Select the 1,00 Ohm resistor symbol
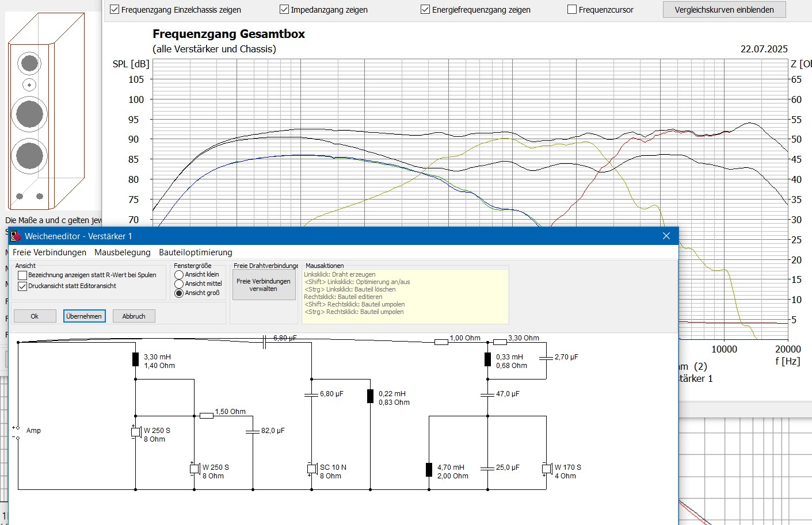 (441, 342)
